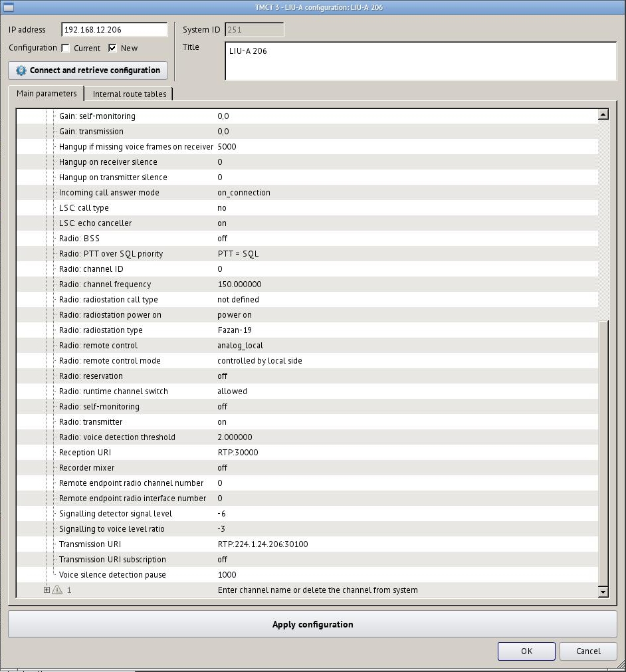Click the window menu icon in title bar

(x=8, y=7)
